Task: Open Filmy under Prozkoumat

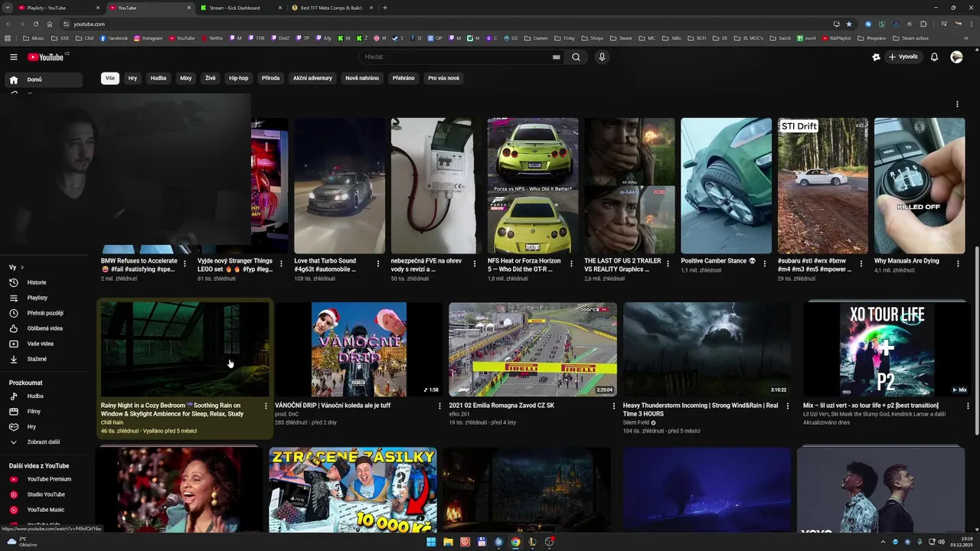Action: tap(43, 412)
